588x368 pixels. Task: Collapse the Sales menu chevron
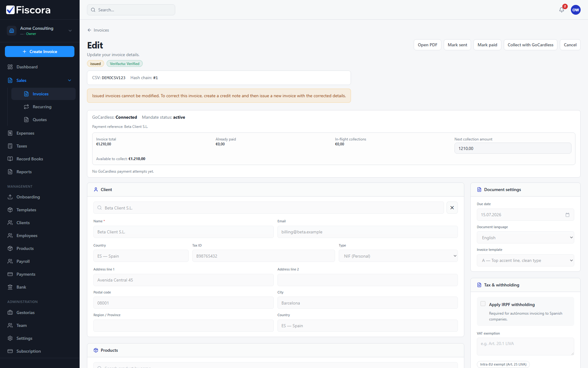tap(70, 80)
